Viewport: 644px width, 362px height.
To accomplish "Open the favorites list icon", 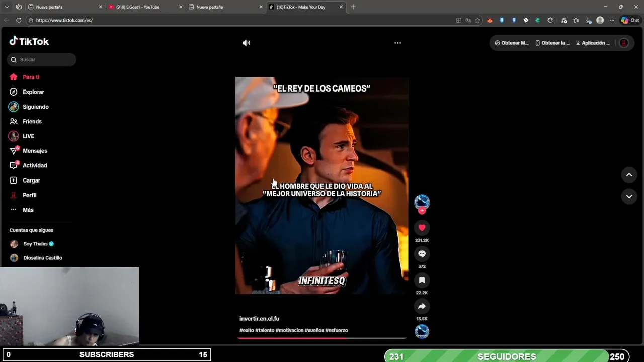I will coord(576,20).
